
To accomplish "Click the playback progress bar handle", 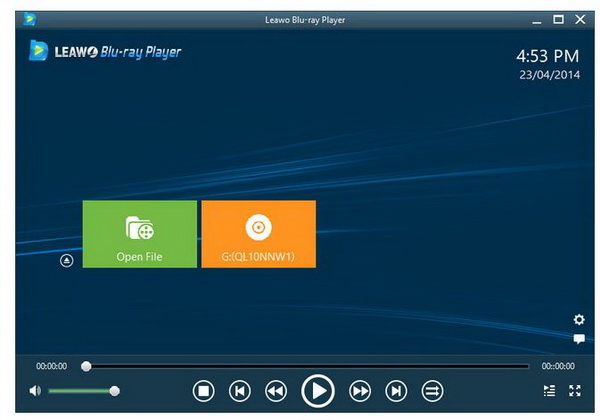I will click(86, 366).
